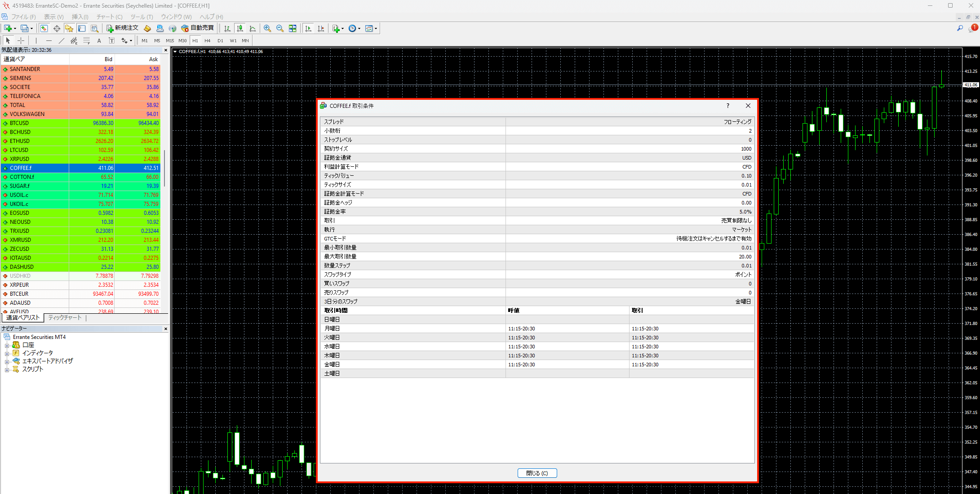The height and width of the screenshot is (494, 980).
Task: Select the H4 timeframe button
Action: tap(207, 40)
